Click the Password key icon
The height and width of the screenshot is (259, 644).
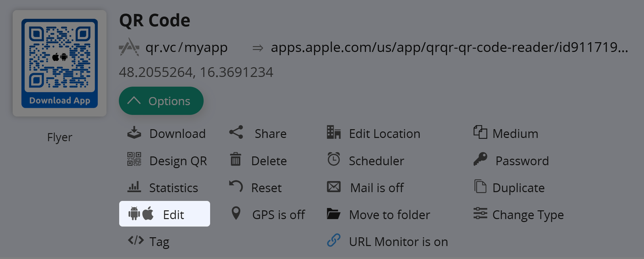click(x=480, y=160)
